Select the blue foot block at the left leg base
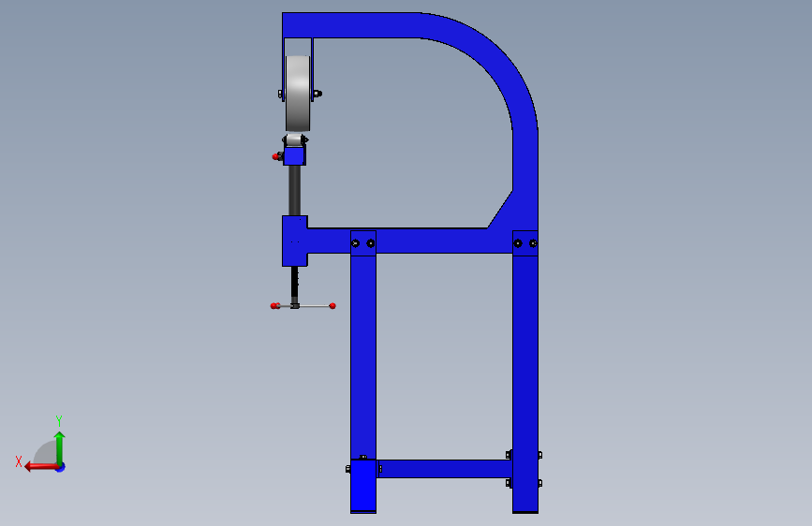The image size is (812, 526). coord(363,486)
